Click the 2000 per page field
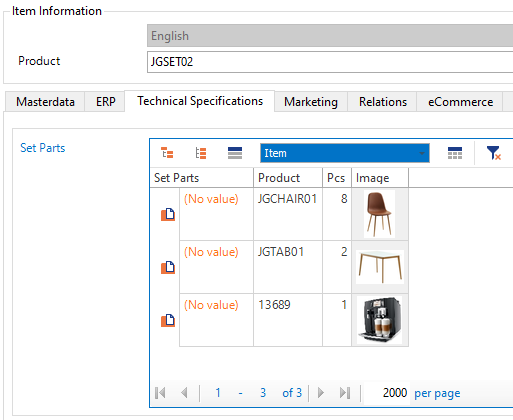 click(x=387, y=393)
